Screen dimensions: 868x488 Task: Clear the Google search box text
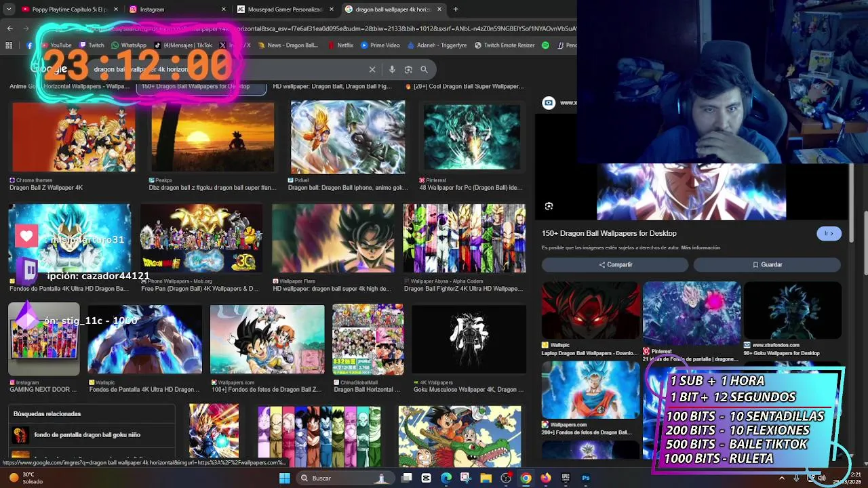point(372,69)
